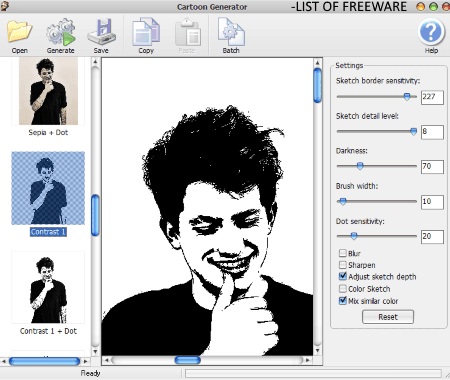This screenshot has width=450, height=380.
Task: Click the preview vertical scrollbar thumb
Action: 317,85
